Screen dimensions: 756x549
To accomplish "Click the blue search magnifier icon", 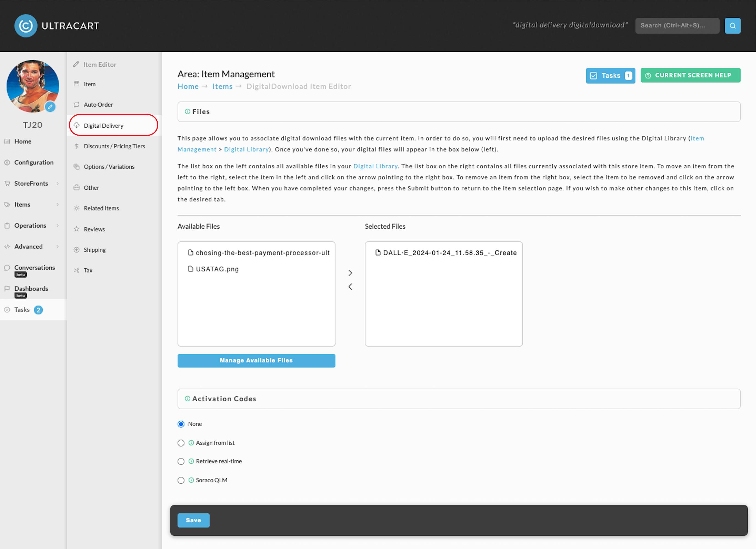I will tap(732, 26).
